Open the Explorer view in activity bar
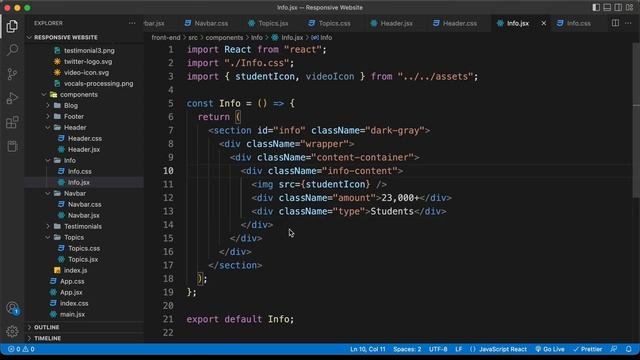The image size is (640, 360). coord(12,26)
